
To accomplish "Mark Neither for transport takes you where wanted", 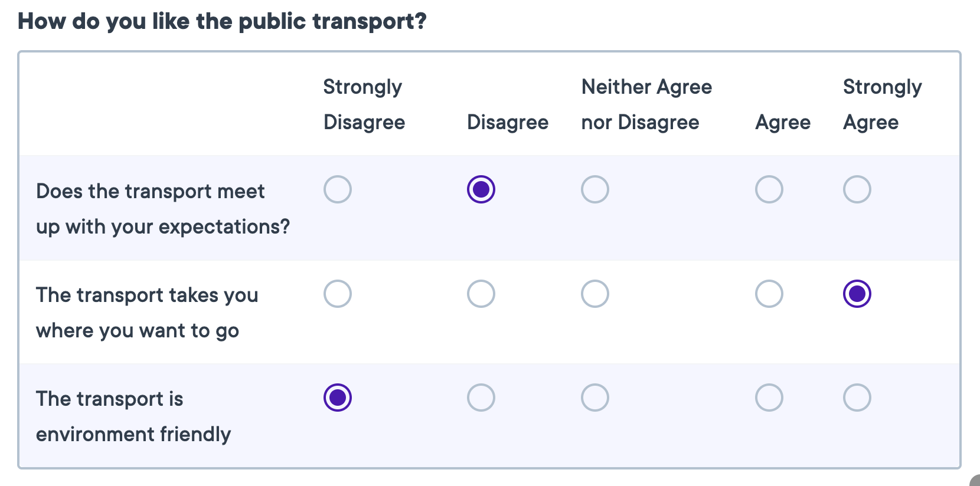I will point(595,294).
